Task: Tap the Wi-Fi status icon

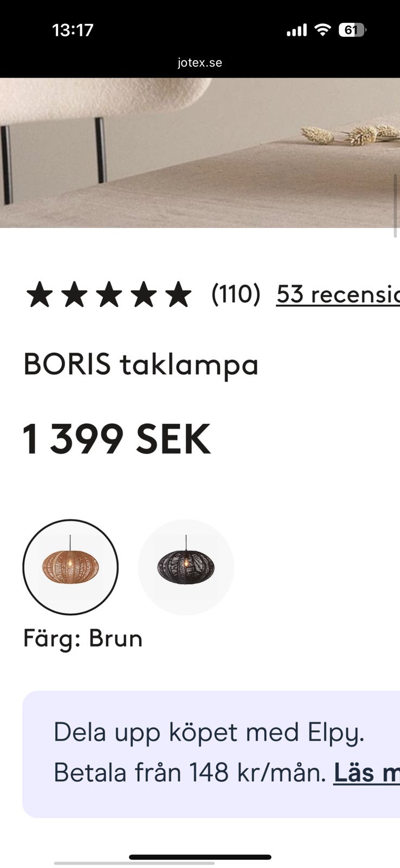Action: coord(322,30)
